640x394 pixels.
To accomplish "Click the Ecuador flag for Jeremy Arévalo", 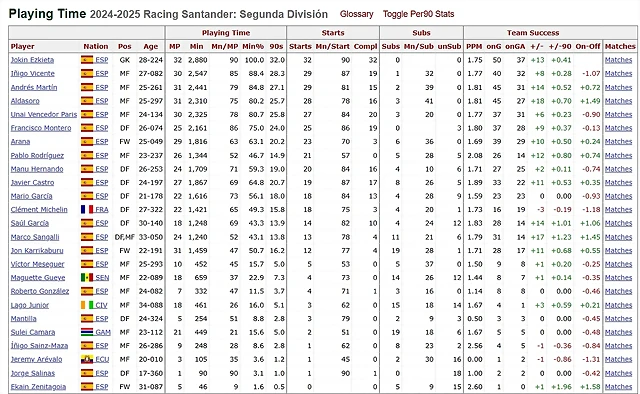I will pos(87,359).
